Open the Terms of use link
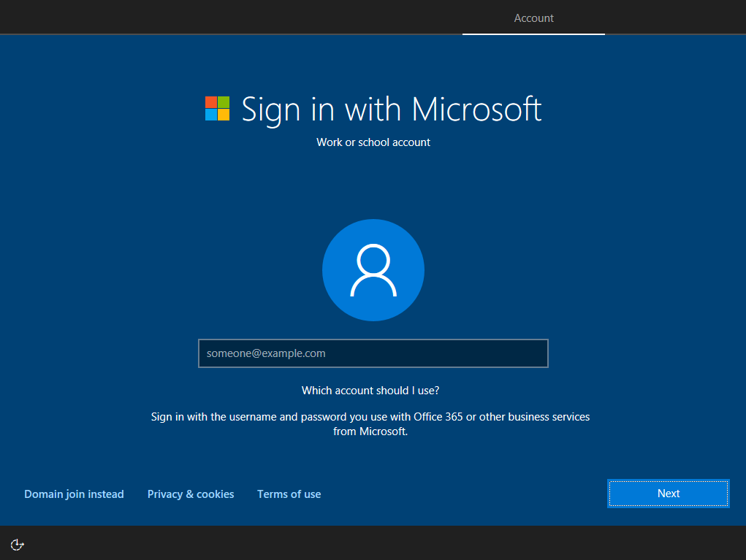 pyautogui.click(x=289, y=494)
